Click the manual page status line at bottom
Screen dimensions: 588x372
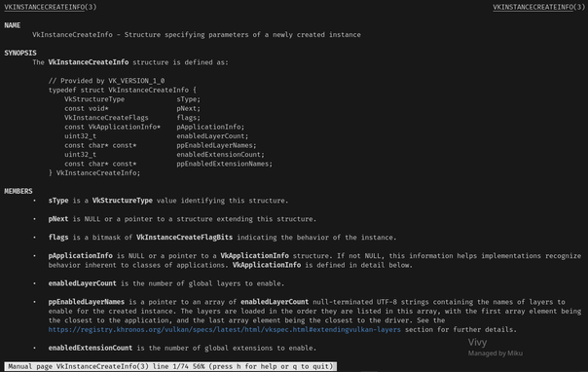[x=170, y=366]
